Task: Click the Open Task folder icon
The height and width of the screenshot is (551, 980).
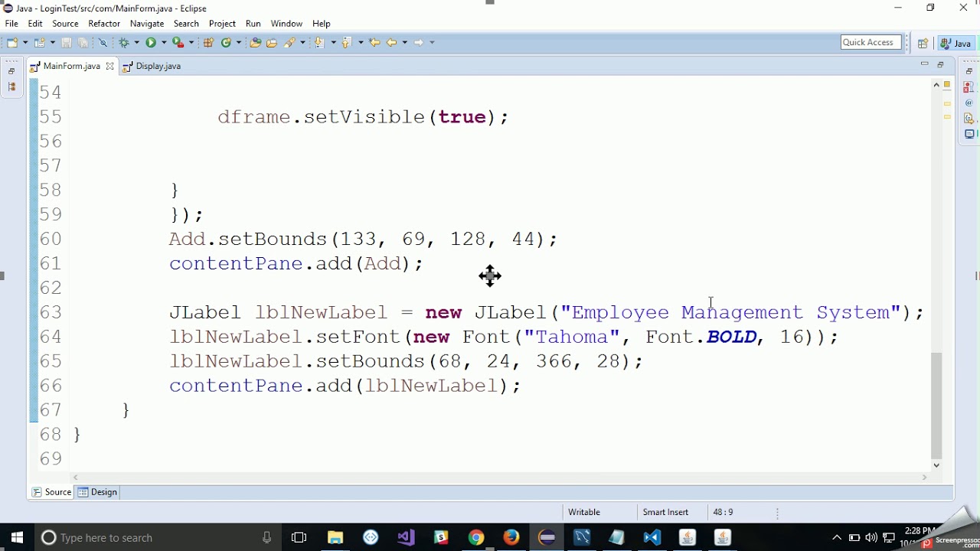Action: [272, 43]
